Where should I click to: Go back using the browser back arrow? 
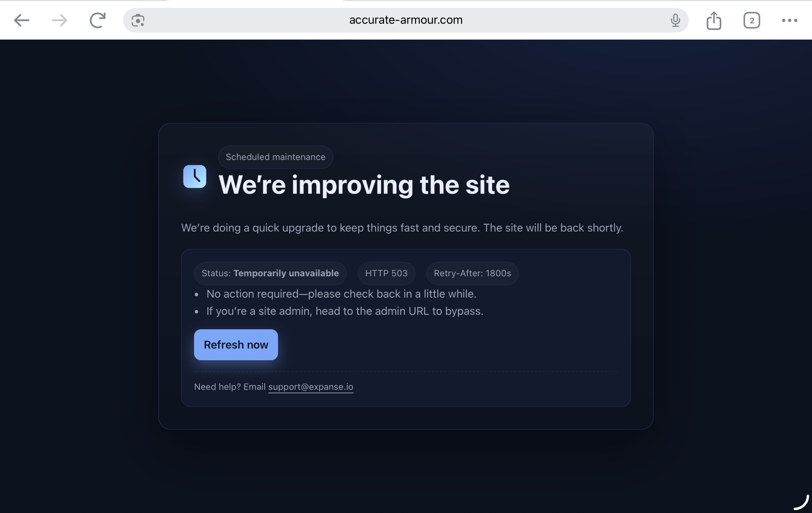coord(22,20)
